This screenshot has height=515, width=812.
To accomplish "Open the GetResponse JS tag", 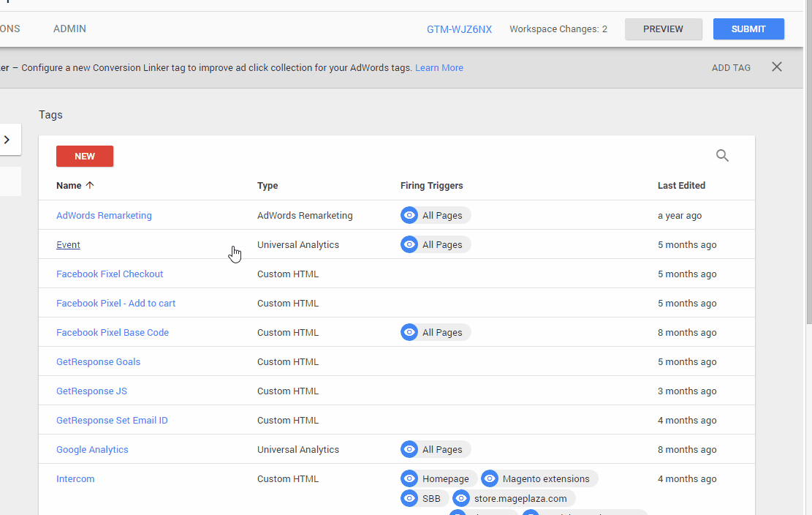I will [91, 391].
